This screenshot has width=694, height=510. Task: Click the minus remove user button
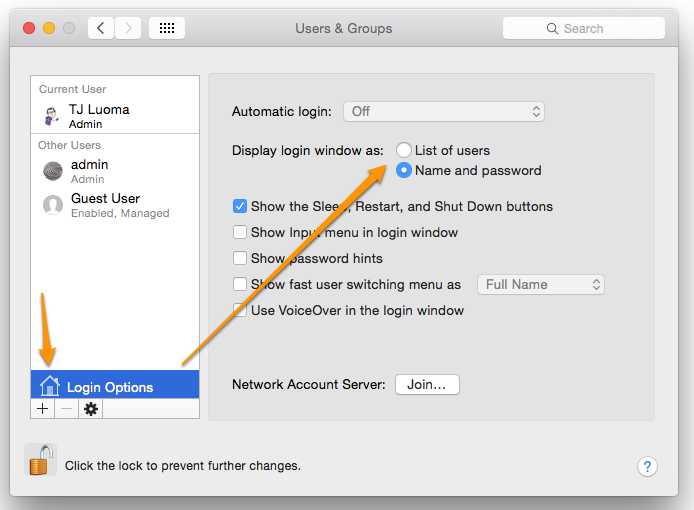[67, 408]
